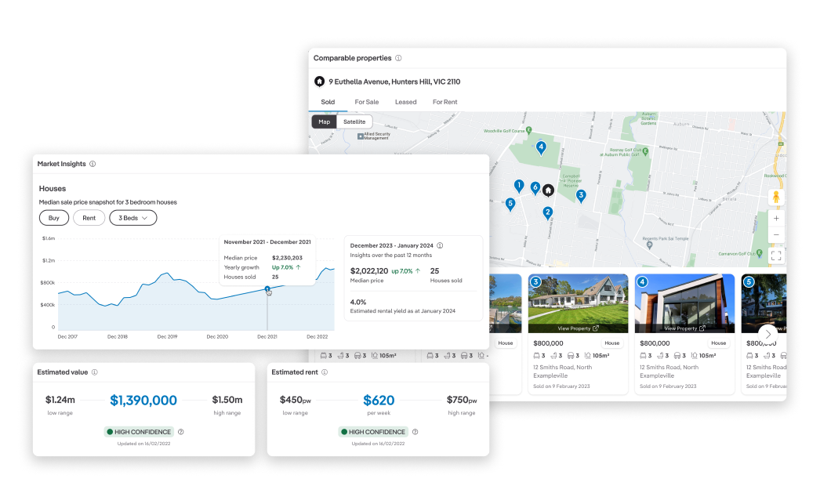Select map pin number 2

coord(547,212)
